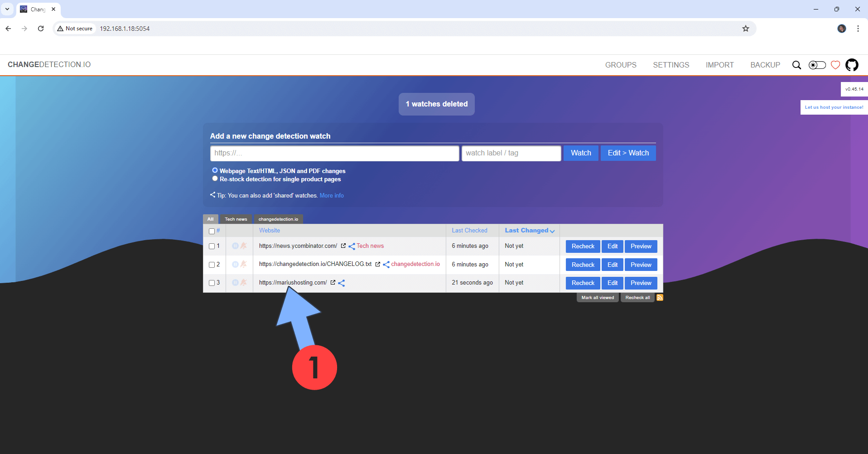Preview the CHANGELOG.txt watch
Screen dimensions: 868x454
(641, 265)
